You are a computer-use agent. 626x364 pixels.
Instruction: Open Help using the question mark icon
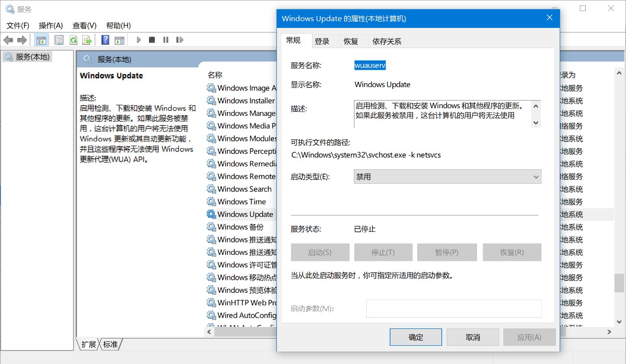[105, 40]
